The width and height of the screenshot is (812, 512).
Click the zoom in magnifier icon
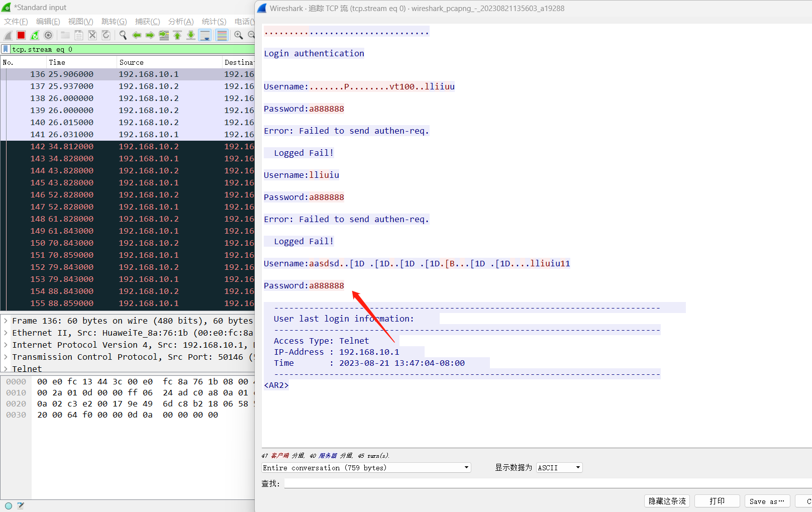tap(239, 35)
